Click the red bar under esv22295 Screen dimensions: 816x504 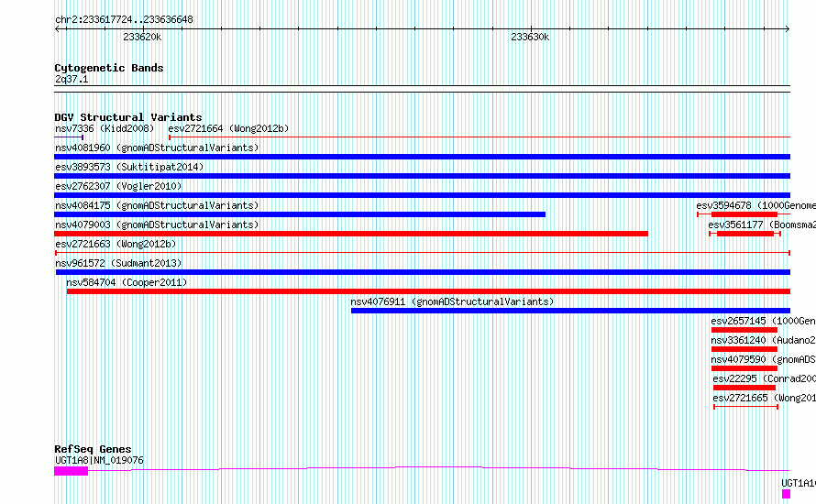(x=744, y=388)
